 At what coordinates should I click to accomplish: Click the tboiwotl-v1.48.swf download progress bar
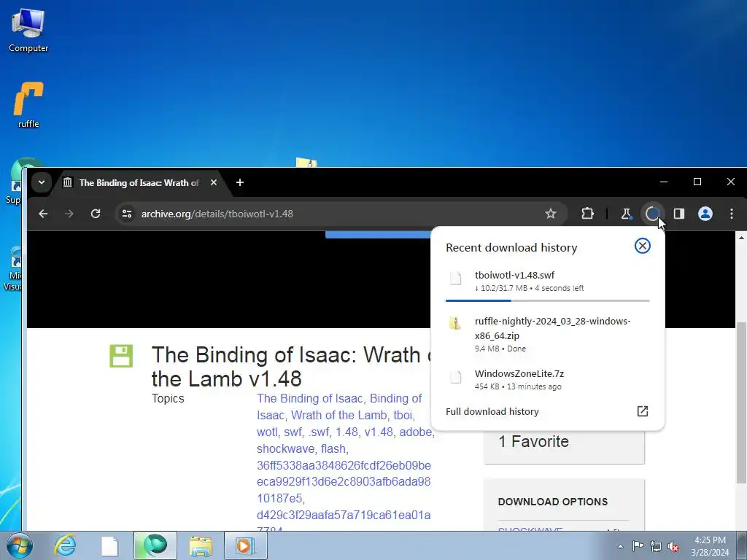tap(547, 300)
